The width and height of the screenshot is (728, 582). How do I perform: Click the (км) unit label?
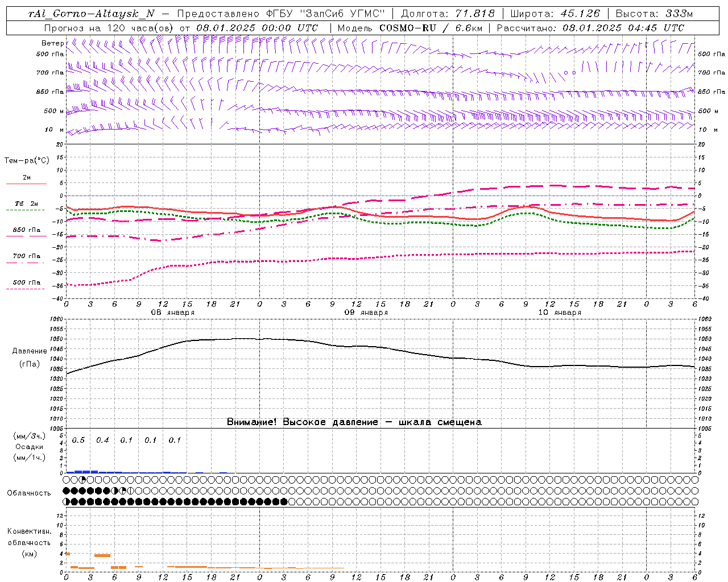click(29, 554)
